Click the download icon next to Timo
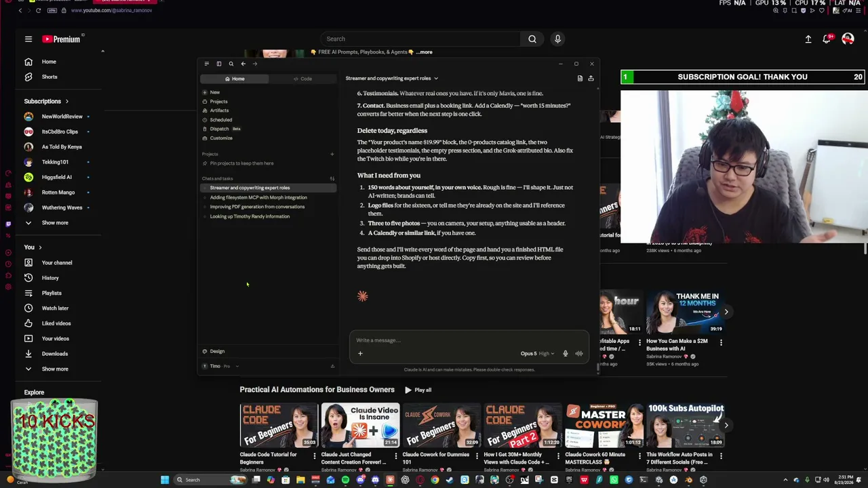Screen dimensions: 868x488 pos(332,366)
